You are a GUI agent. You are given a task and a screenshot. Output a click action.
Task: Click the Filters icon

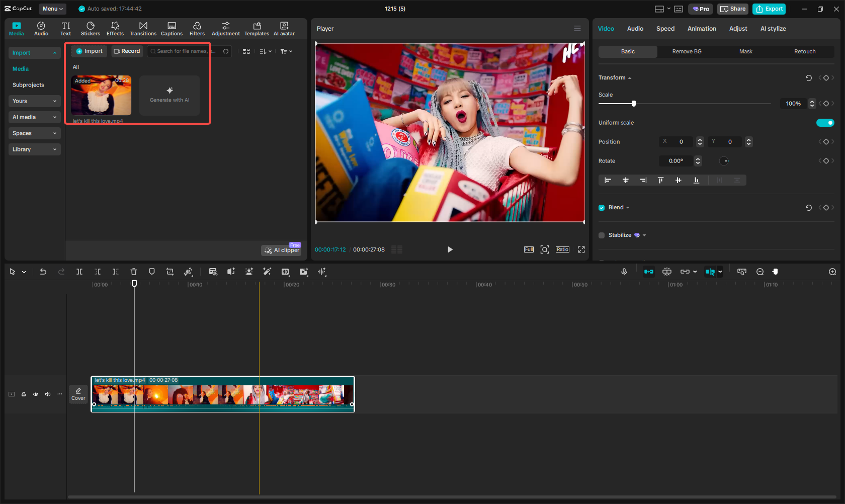(197, 28)
